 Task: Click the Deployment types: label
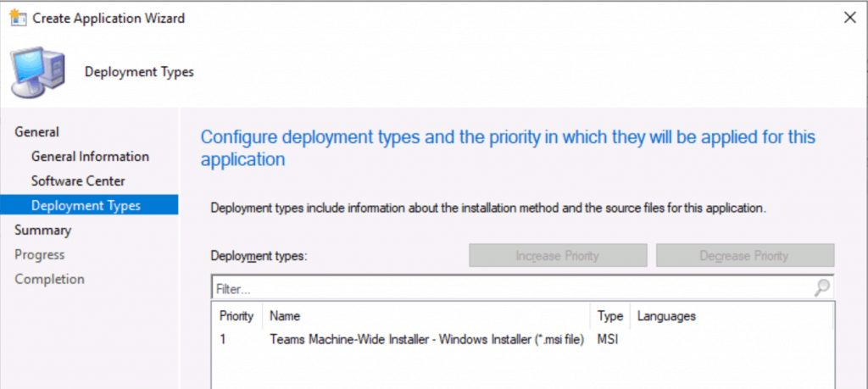tap(259, 256)
